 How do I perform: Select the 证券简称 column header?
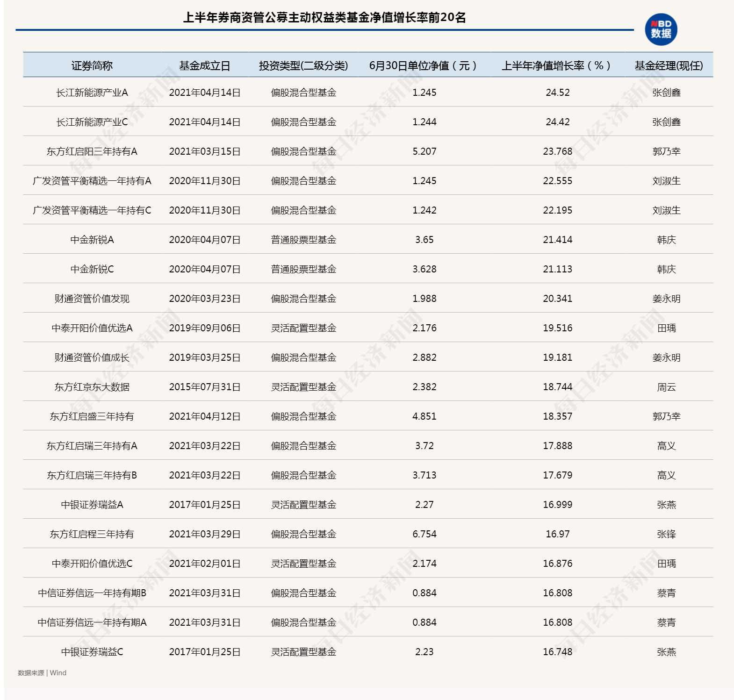tap(92, 66)
